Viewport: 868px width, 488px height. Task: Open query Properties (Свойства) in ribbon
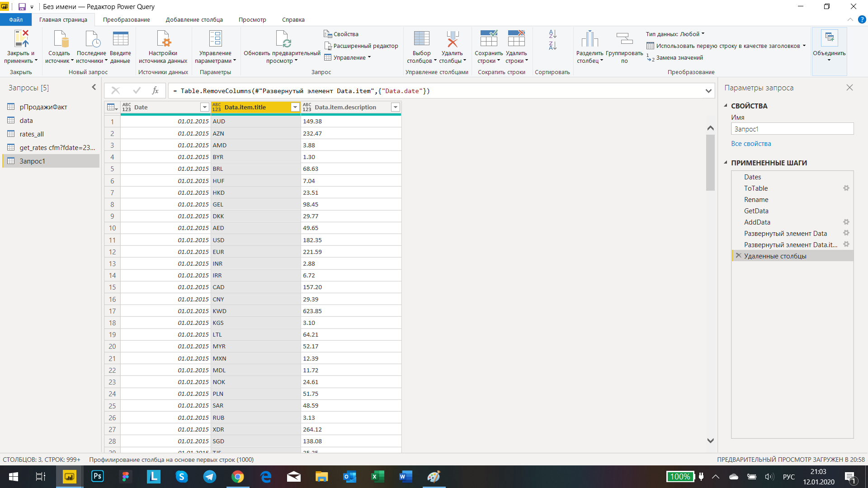(x=341, y=34)
